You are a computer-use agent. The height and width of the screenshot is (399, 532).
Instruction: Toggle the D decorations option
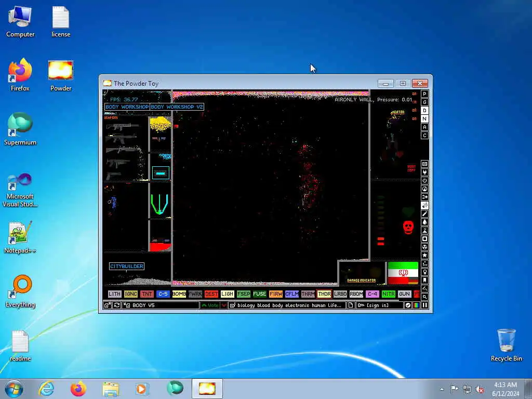pos(424,111)
